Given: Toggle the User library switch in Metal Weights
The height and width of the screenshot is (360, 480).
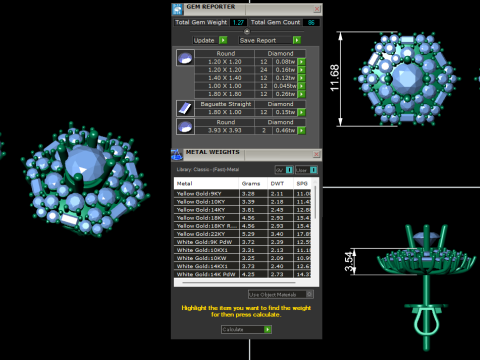Looking at the screenshot, I should [x=313, y=170].
